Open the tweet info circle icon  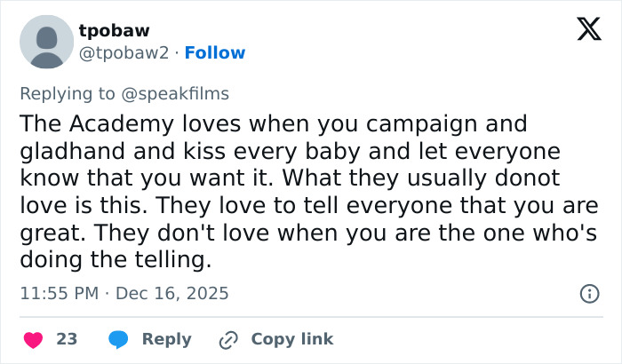coord(589,293)
